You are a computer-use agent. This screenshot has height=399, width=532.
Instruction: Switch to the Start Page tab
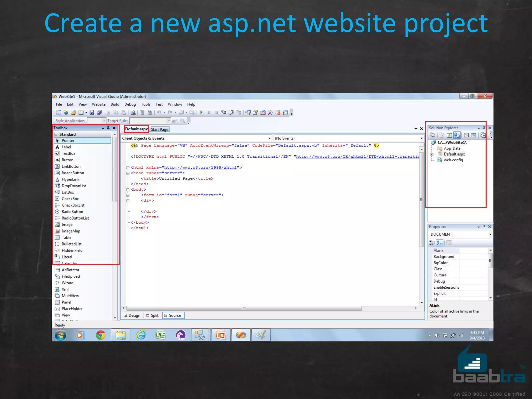click(x=159, y=129)
